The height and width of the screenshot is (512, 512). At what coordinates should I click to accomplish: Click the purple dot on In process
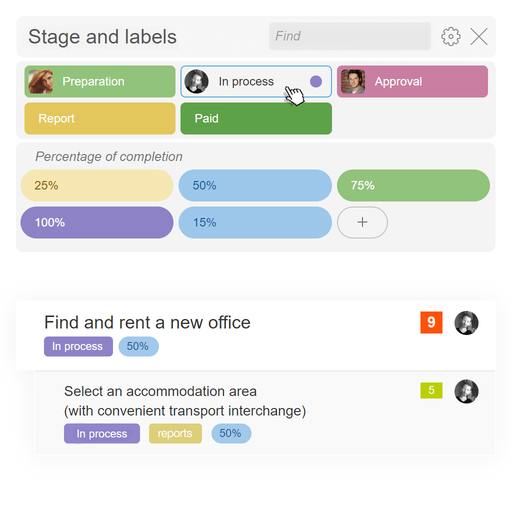click(x=316, y=81)
